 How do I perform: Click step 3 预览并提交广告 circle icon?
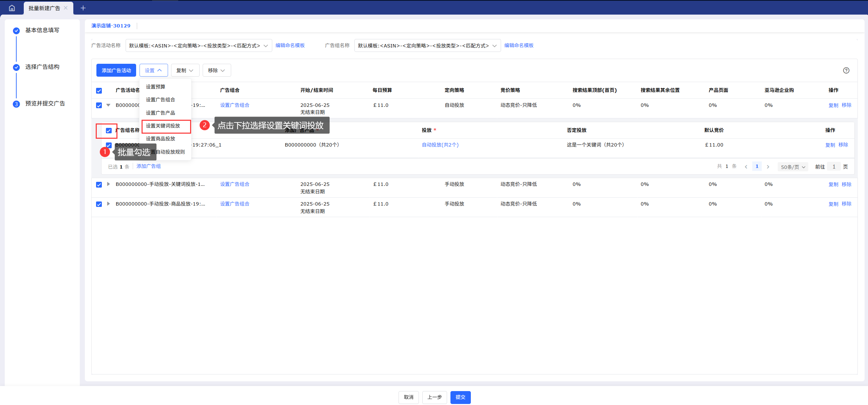tap(16, 104)
